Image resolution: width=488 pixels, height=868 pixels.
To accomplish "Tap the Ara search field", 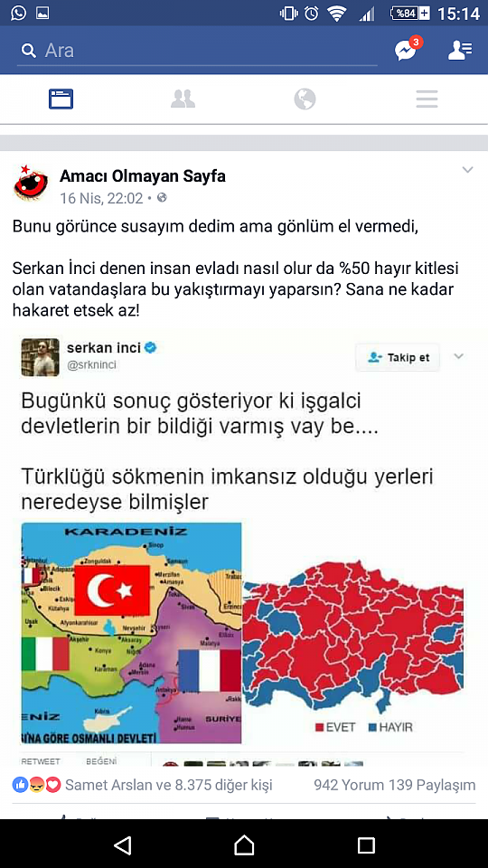I will tap(196, 51).
